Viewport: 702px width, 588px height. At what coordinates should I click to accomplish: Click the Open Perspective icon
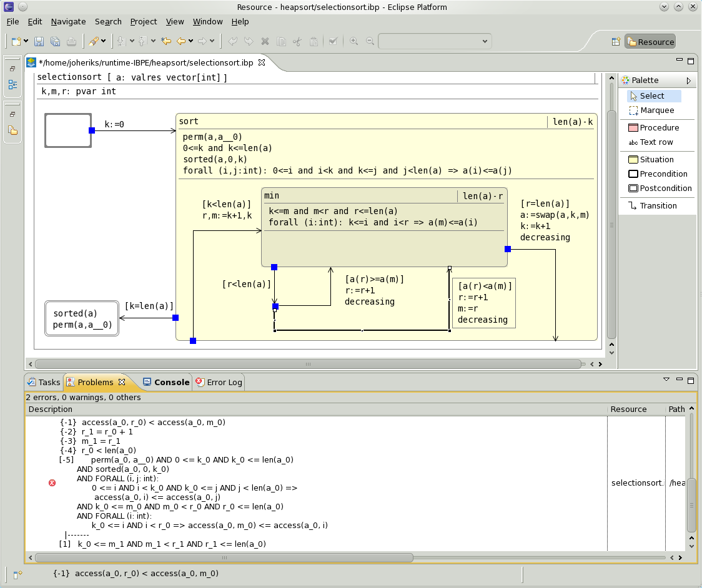click(616, 42)
